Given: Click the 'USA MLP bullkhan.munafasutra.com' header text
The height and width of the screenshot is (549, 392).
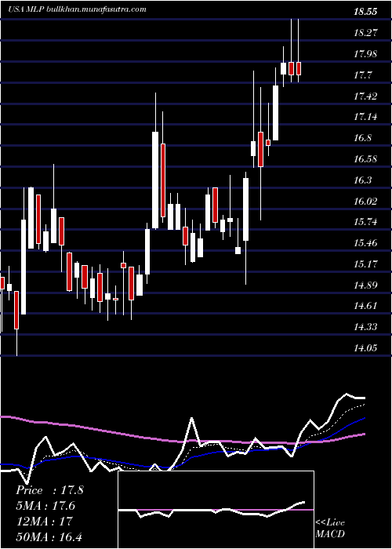Looking at the screenshot, I should 78,9.
